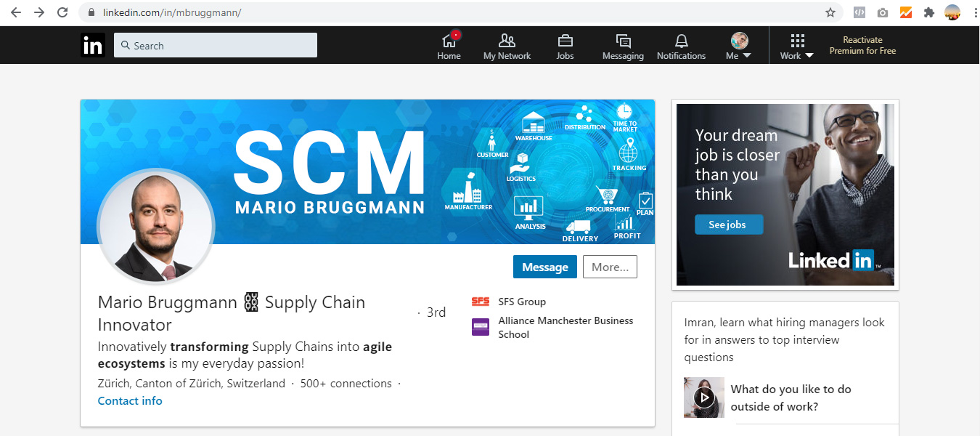Click the site lock icon in address bar
This screenshot has width=980, height=436.
(x=91, y=12)
